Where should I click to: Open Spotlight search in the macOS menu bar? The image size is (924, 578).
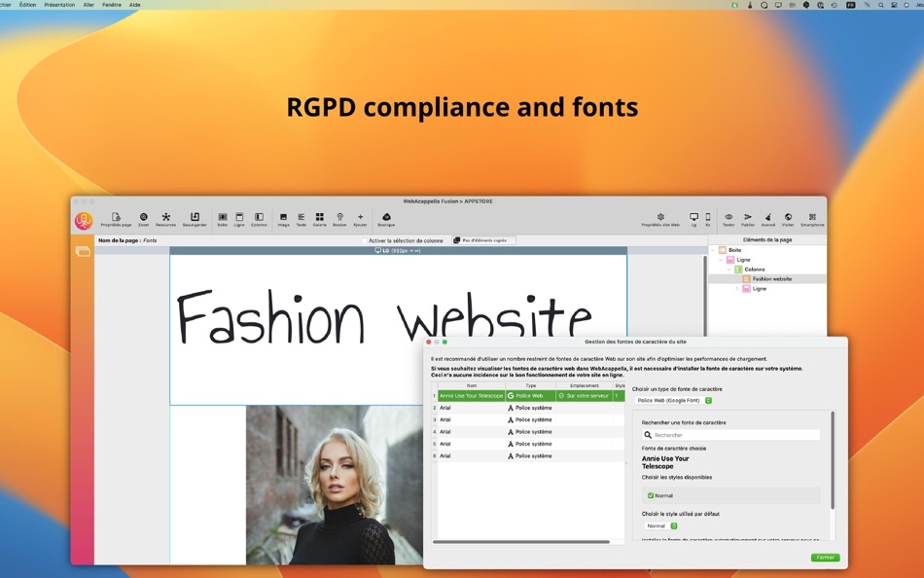(880, 5)
